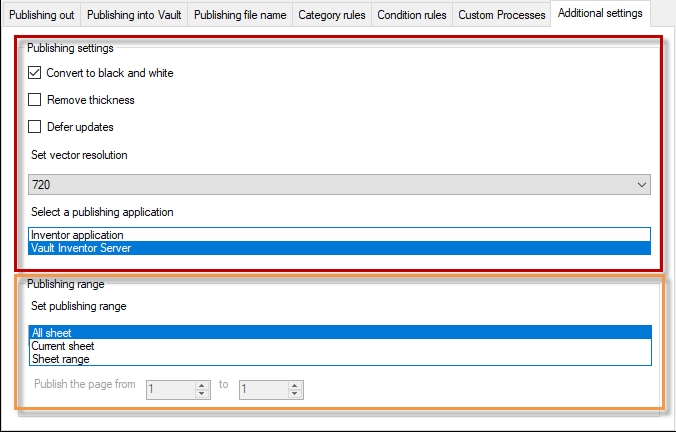Click the Additional settings tab
This screenshot has height=432, width=676.
(601, 14)
